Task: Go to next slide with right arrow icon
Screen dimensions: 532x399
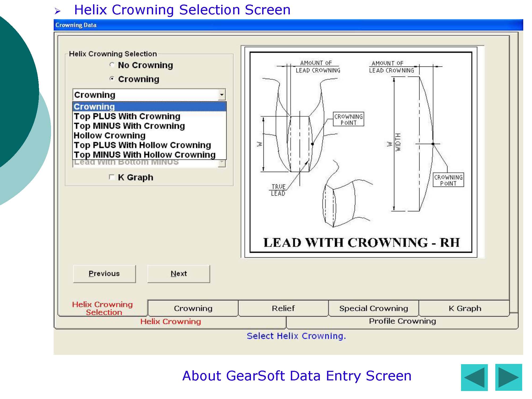Action: (x=509, y=377)
